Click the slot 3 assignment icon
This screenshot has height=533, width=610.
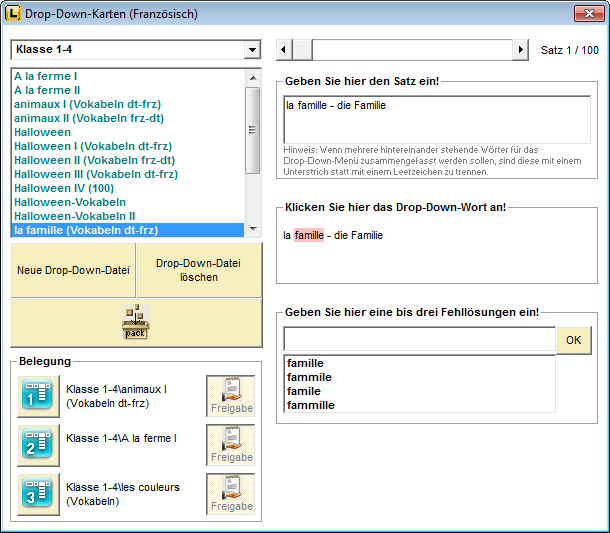[x=37, y=494]
